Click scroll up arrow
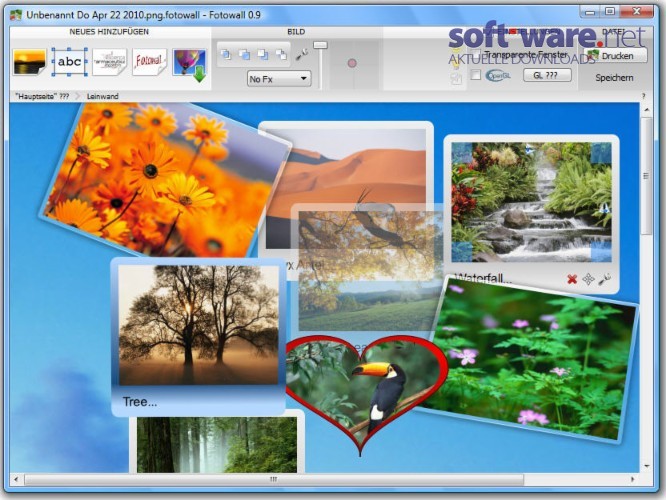This screenshot has height=500, width=666. pyautogui.click(x=646, y=110)
